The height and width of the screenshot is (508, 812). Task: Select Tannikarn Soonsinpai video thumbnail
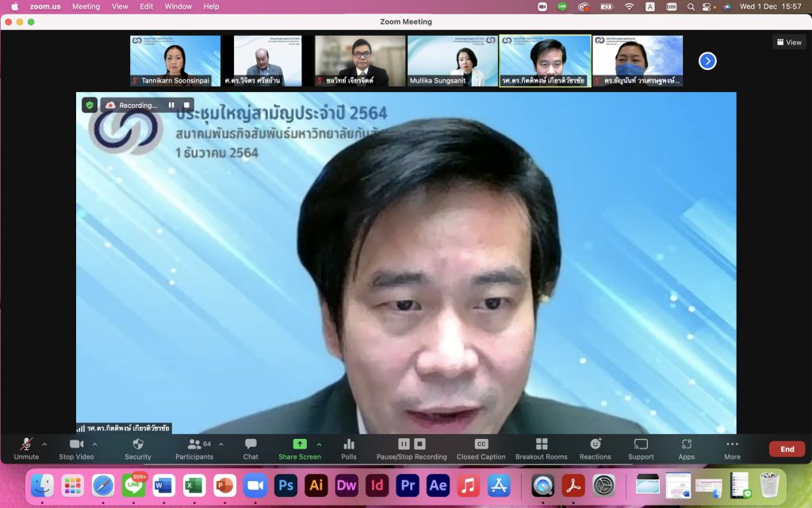[x=175, y=60]
